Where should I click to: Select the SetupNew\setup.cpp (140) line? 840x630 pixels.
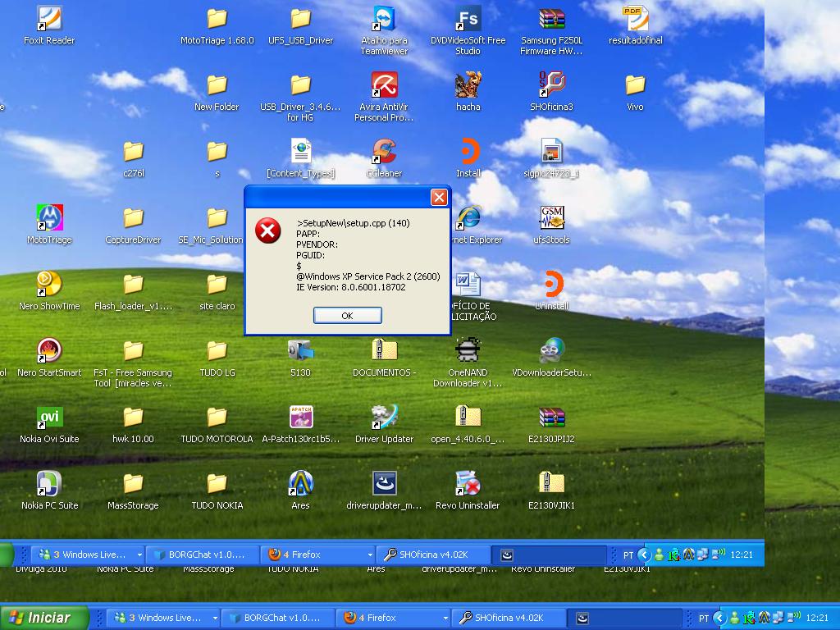point(353,223)
